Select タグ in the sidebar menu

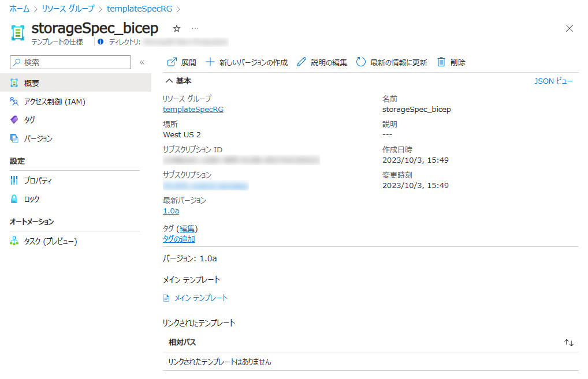coord(29,120)
